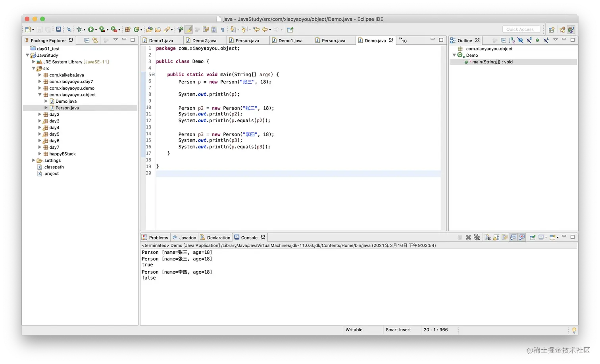The image size is (600, 364).
Task: Click the New Java Package icon
Action: [128, 29]
